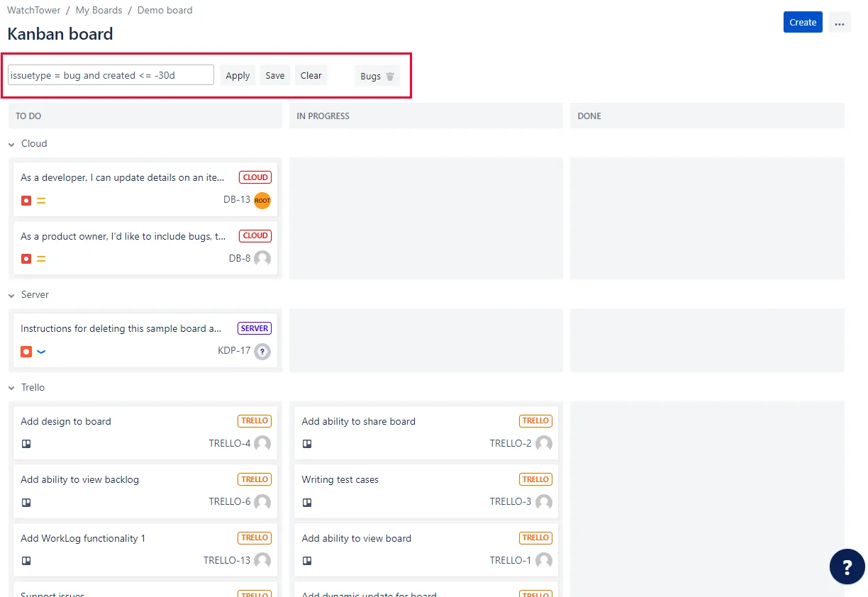This screenshot has height=597, width=868.
Task: Click the Clear filter button
Action: coord(311,75)
